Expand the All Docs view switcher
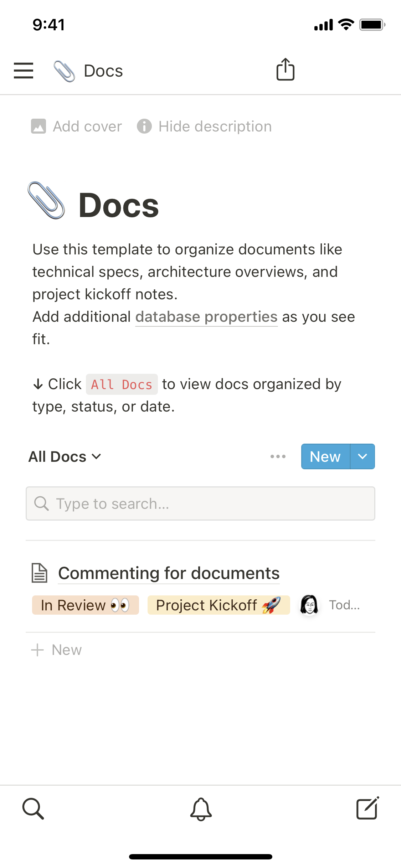The height and width of the screenshot is (868, 401). tap(64, 456)
